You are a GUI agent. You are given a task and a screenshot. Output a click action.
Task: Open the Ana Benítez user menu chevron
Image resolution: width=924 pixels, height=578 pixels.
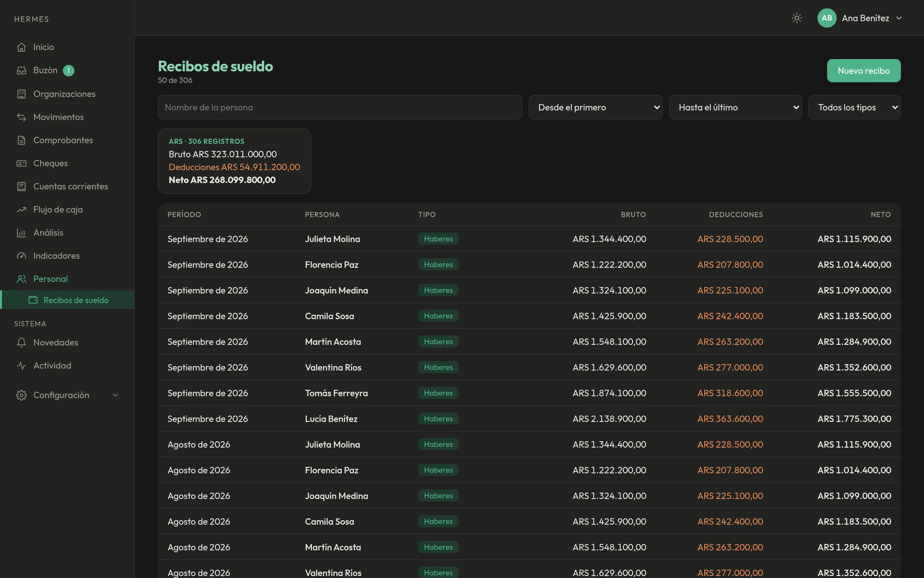[899, 18]
